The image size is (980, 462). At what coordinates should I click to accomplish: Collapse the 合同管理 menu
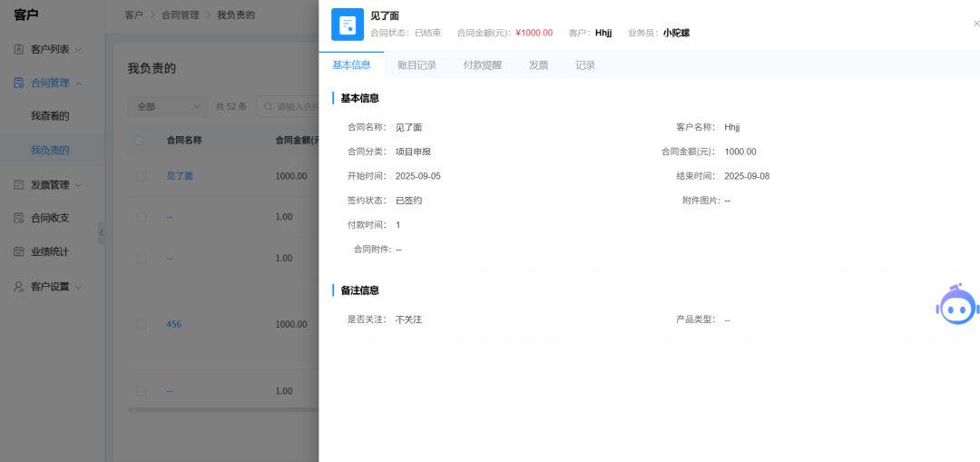(x=78, y=83)
